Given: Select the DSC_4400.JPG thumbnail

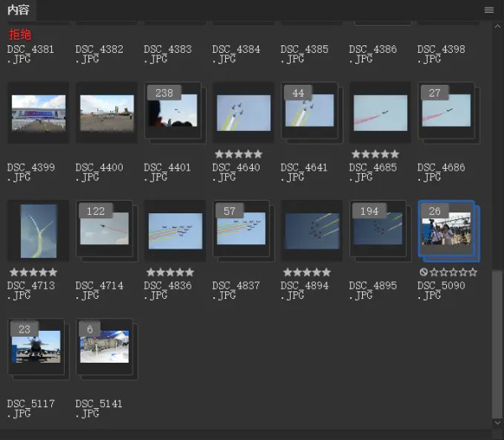Looking at the screenshot, I should click(107, 113).
